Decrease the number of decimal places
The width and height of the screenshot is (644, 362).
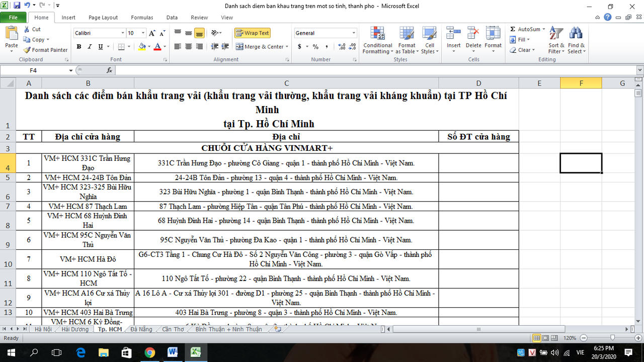click(352, 47)
